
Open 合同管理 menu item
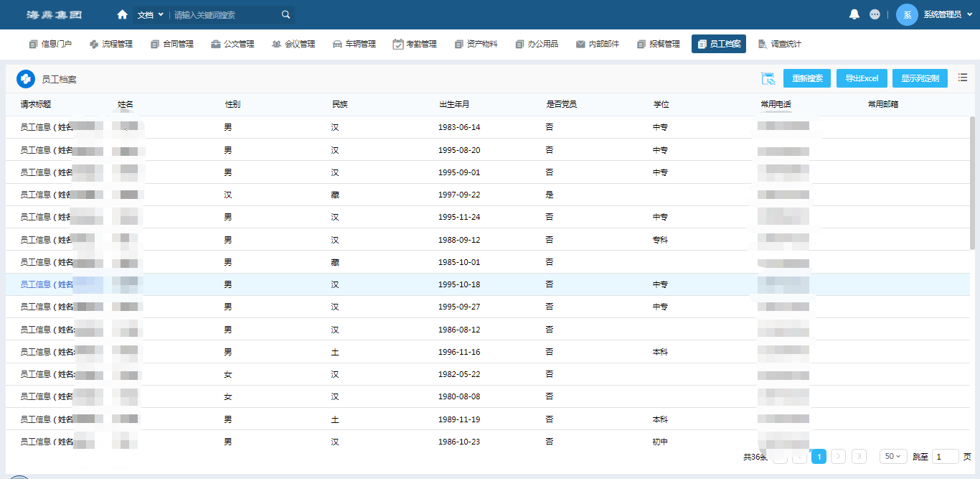point(172,44)
